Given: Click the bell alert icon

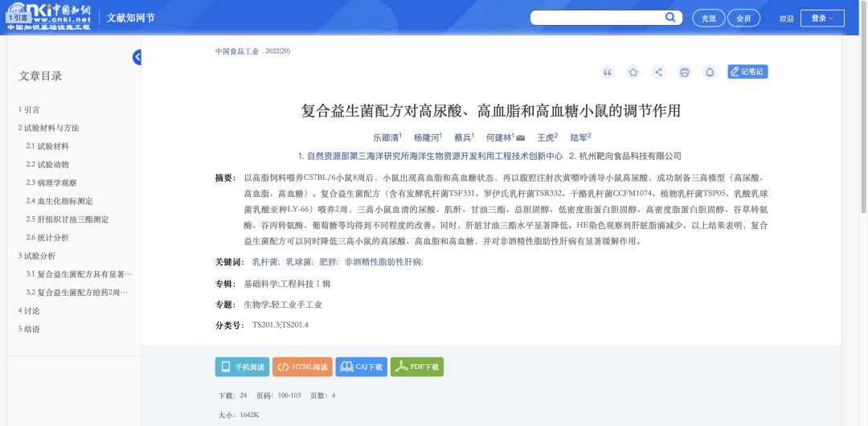Looking at the screenshot, I should tap(710, 72).
